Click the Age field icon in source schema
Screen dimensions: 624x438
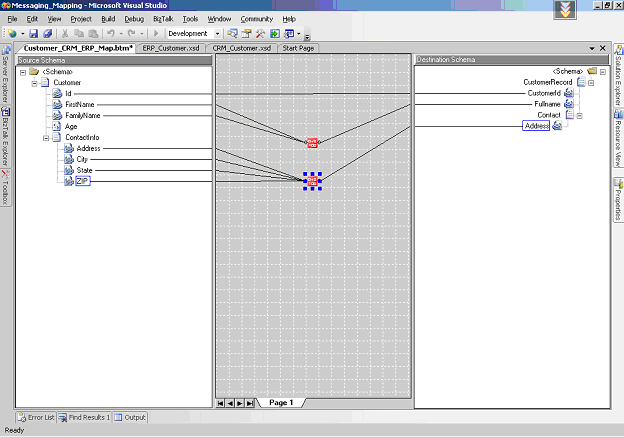coord(57,127)
